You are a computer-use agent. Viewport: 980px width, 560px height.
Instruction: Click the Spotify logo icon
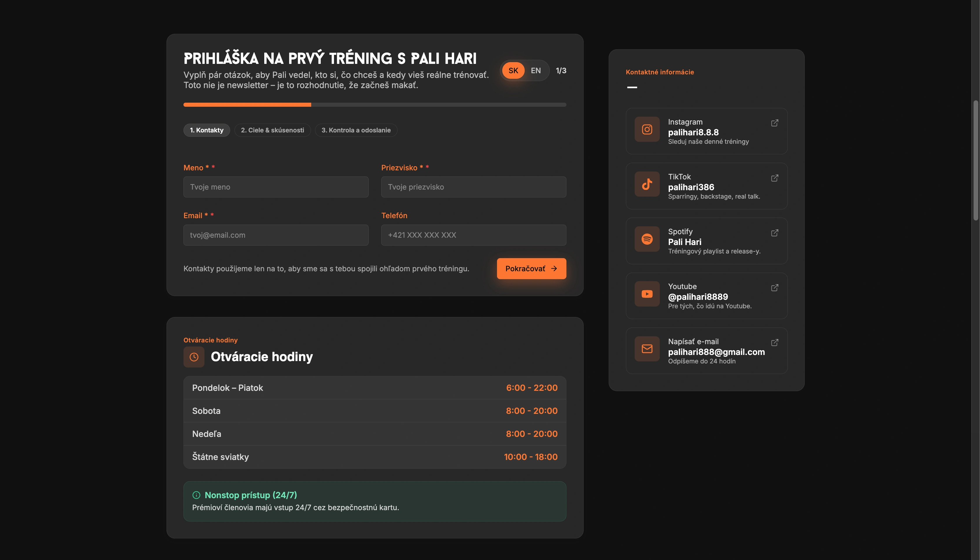click(x=647, y=239)
